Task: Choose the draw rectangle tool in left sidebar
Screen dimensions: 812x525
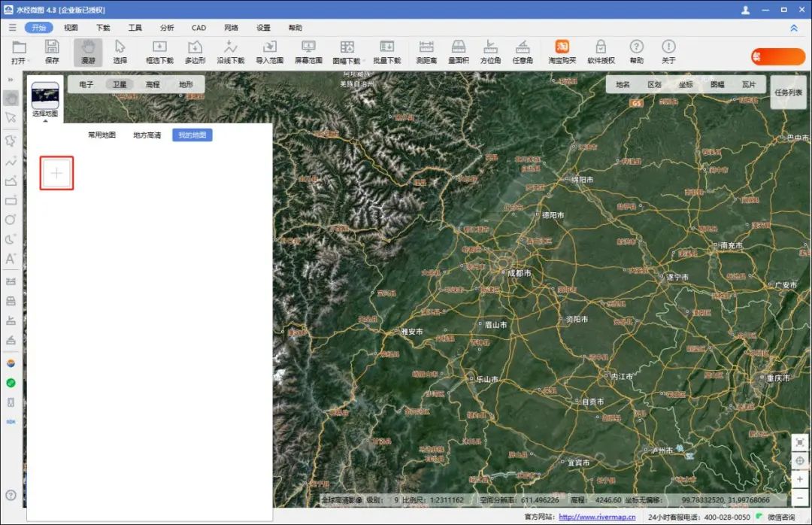Action: [11, 200]
